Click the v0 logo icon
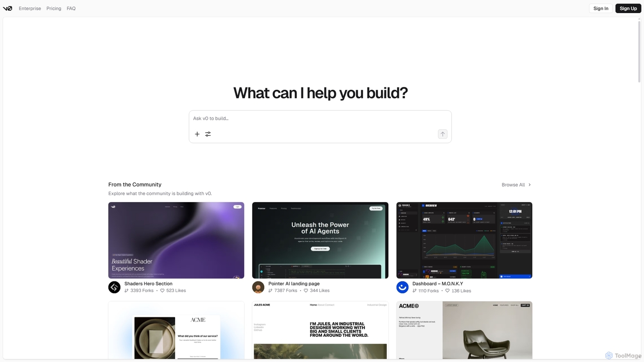644x362 pixels. 8,9
